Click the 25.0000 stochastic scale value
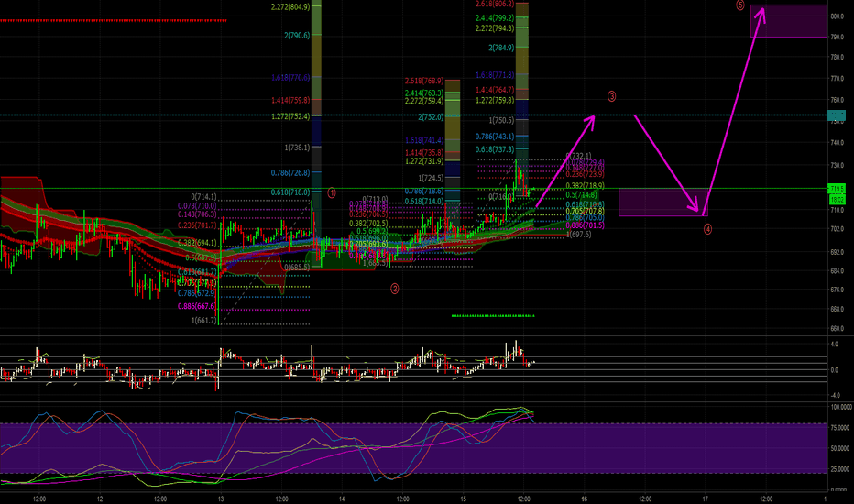The height and width of the screenshot is (504, 854). [x=840, y=469]
